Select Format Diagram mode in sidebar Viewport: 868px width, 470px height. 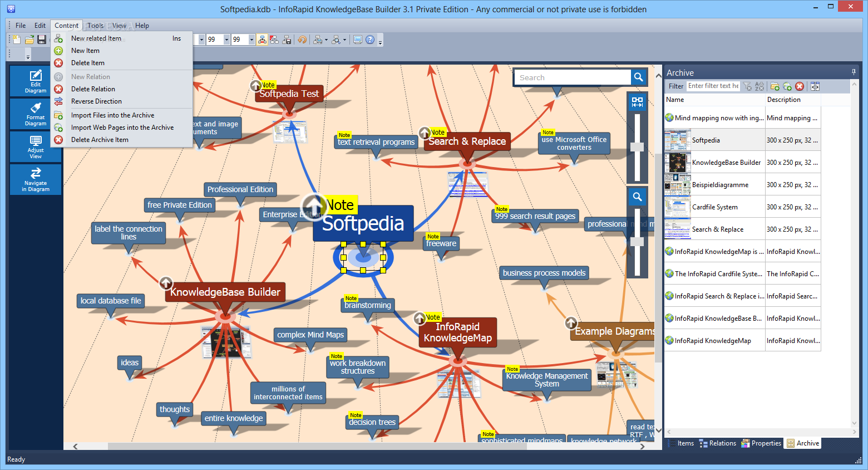tap(36, 114)
